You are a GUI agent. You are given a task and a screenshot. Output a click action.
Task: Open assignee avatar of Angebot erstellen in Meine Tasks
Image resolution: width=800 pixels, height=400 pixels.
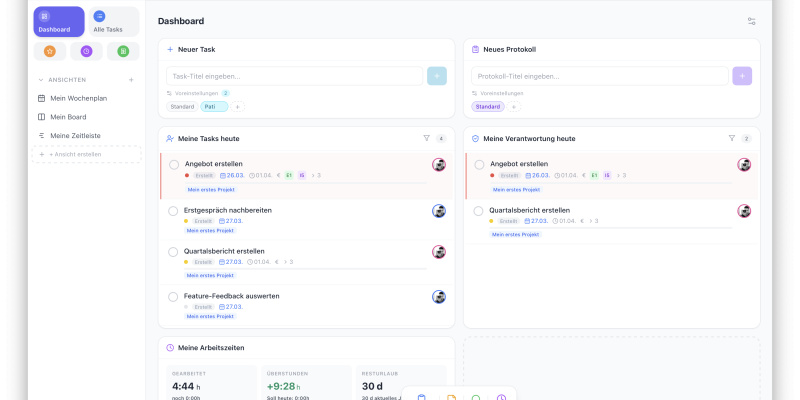439,164
